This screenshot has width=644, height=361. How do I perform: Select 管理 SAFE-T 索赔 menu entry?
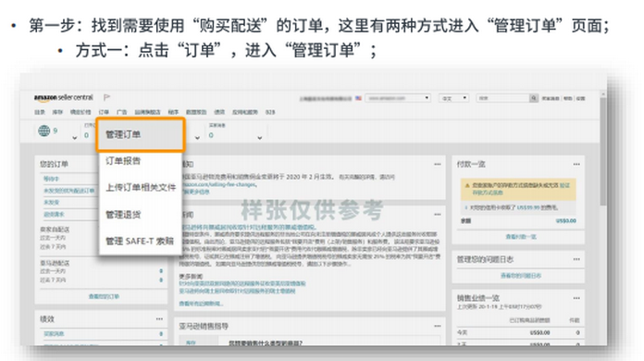coord(140,241)
